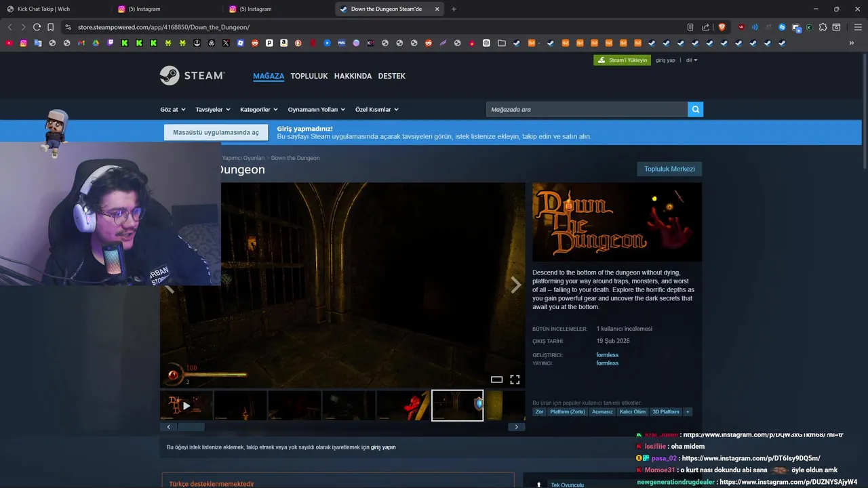The image size is (868, 488).
Task: Add a tag with the plus button
Action: [x=688, y=411]
